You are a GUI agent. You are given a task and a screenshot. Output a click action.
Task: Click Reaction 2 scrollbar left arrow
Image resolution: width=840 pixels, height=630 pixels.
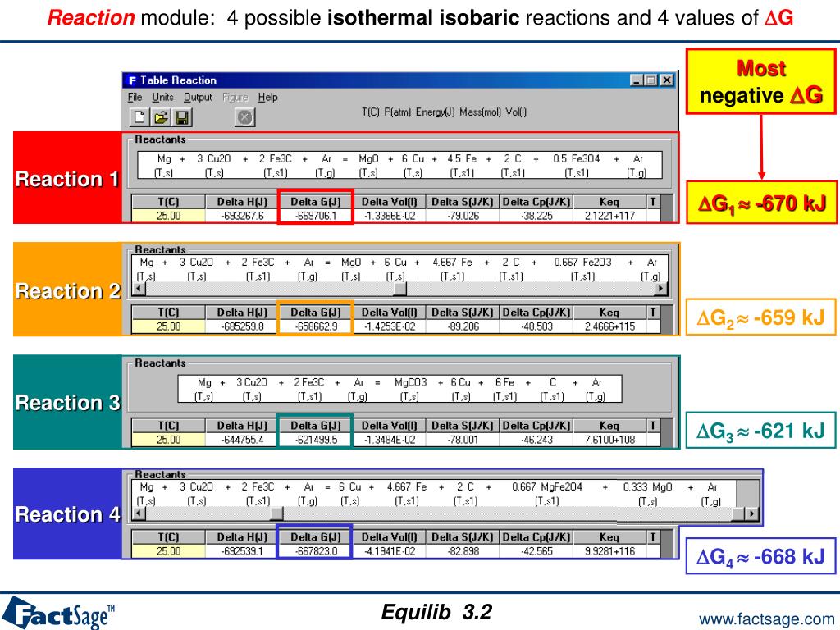(139, 289)
